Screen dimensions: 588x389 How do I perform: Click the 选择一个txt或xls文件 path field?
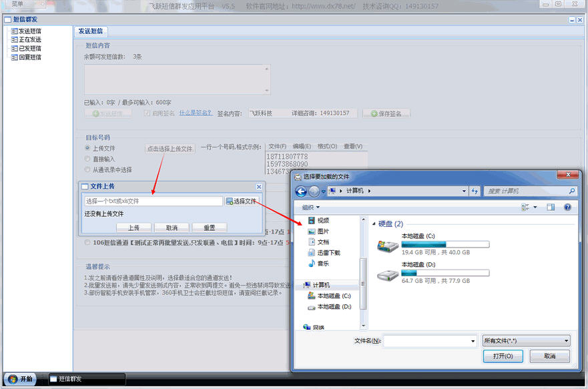(154, 202)
